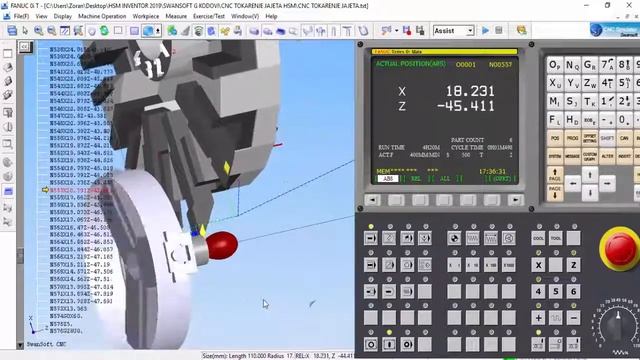This screenshot has width=640, height=360.
Task: Click the G address key
Action: point(590,65)
